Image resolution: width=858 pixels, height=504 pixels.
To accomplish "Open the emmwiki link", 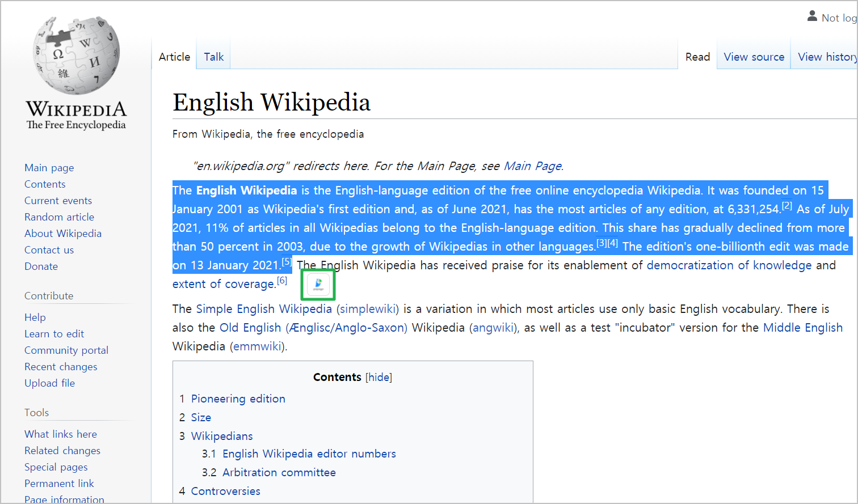I will [258, 346].
